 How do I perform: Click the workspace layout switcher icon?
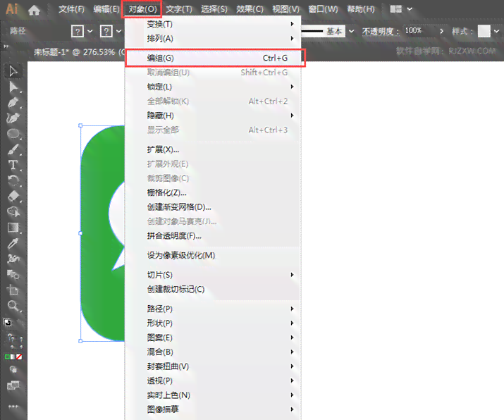click(x=396, y=9)
